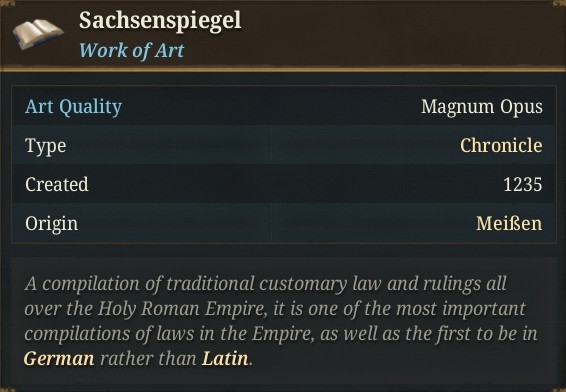Click the Work of Art subtitle
This screenshot has height=392, width=566.
click(x=132, y=50)
